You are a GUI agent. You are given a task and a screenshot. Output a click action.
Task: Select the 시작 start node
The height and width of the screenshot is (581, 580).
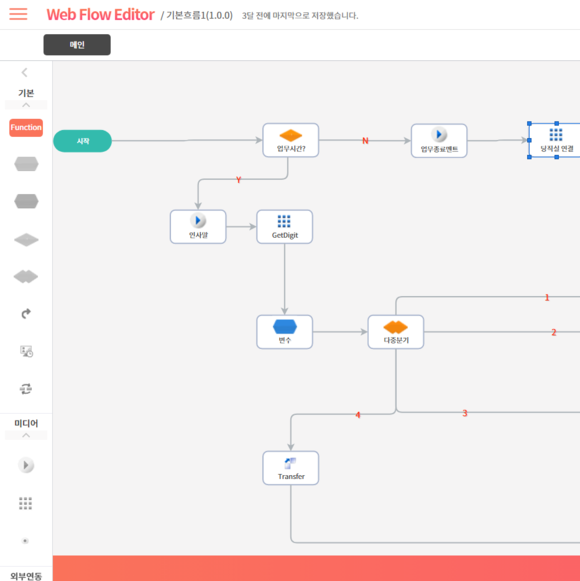(83, 141)
